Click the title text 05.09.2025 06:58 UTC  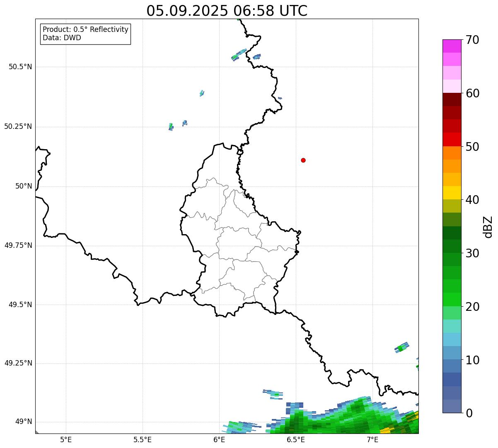pyautogui.click(x=227, y=10)
